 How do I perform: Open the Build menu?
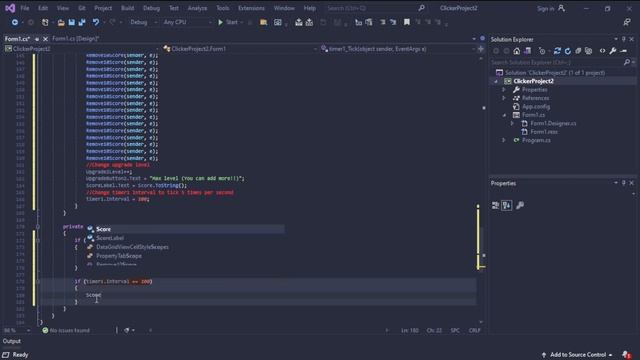127,8
